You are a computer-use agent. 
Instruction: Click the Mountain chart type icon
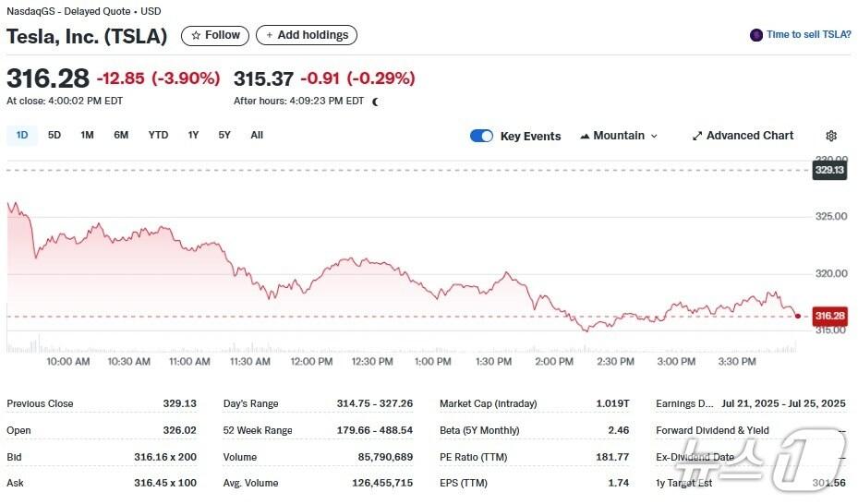coord(585,136)
